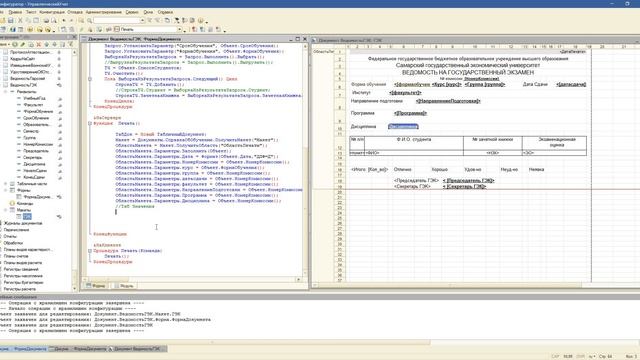
Task: Switch to the Модуль tab of the editor
Action: click(x=124, y=286)
